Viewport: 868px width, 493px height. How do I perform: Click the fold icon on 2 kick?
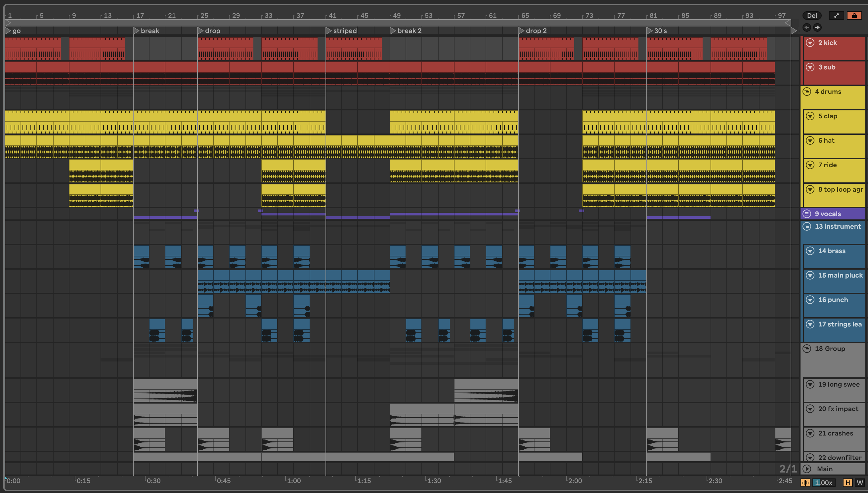[810, 43]
